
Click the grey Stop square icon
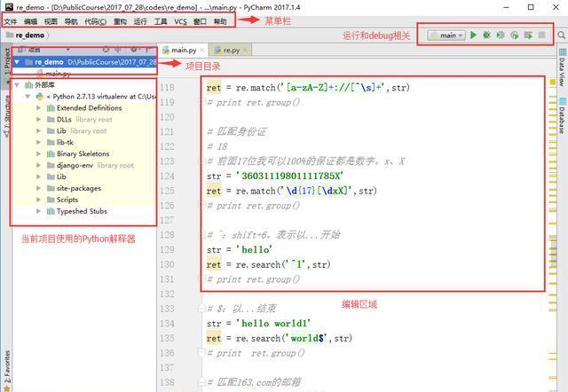pyautogui.click(x=542, y=35)
